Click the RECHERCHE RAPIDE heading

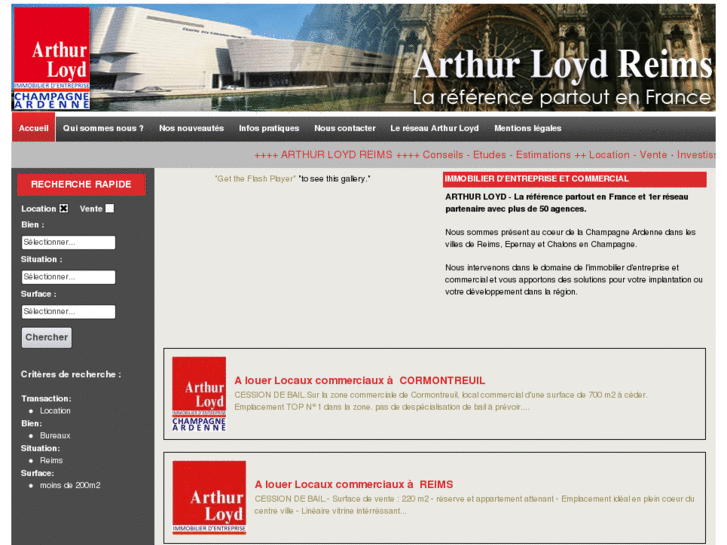click(81, 184)
